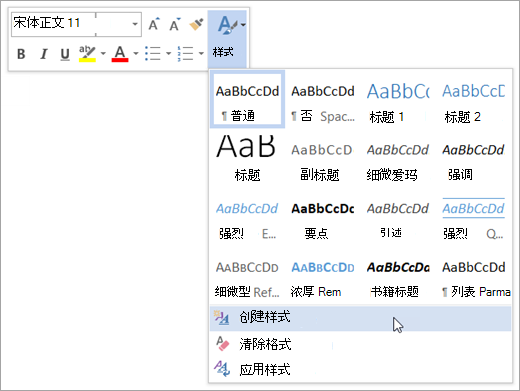Apply the 标题 2 style
Image resolution: width=520 pixels, height=391 pixels.
point(473,99)
